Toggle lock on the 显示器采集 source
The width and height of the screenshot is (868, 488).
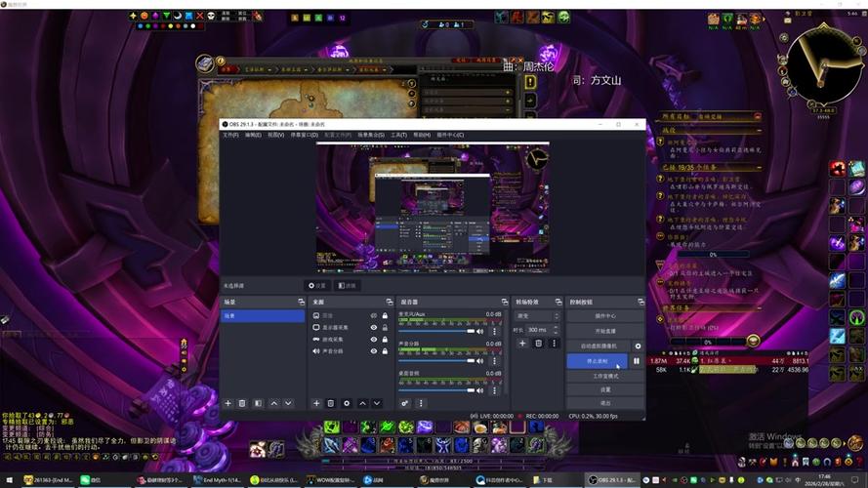385,328
